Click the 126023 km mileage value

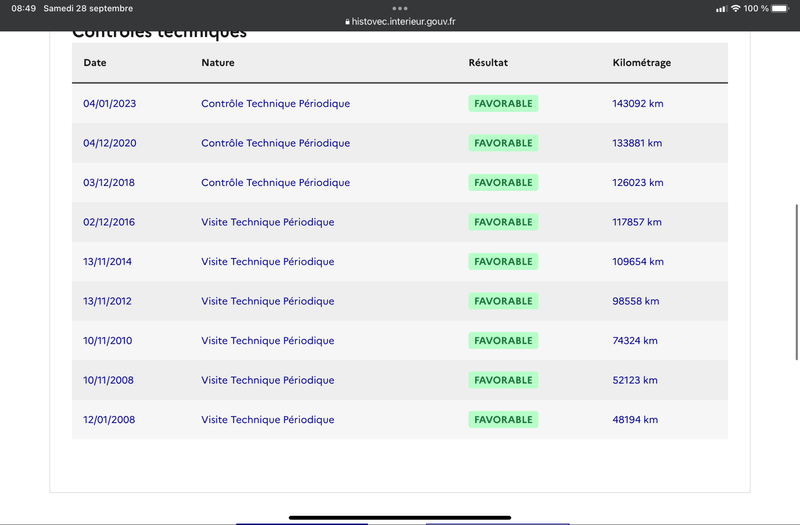tap(638, 183)
